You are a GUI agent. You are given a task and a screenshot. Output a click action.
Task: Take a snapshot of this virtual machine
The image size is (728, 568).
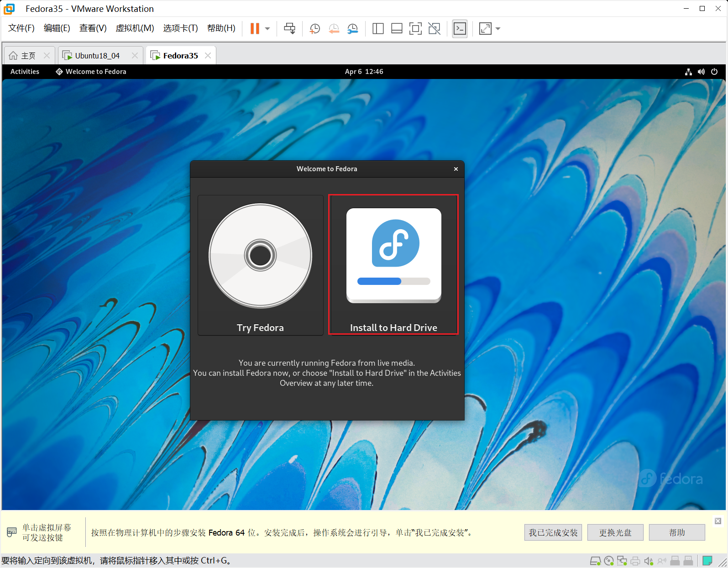tap(314, 29)
